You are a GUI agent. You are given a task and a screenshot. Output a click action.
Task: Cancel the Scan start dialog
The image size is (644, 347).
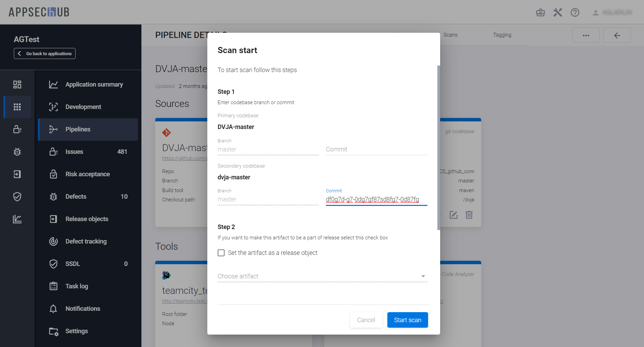pos(366,320)
